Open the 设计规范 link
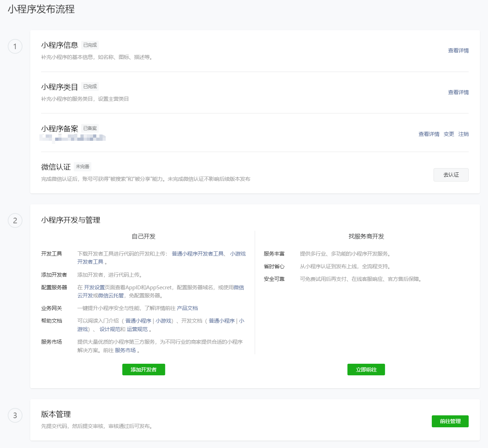 pos(110,329)
